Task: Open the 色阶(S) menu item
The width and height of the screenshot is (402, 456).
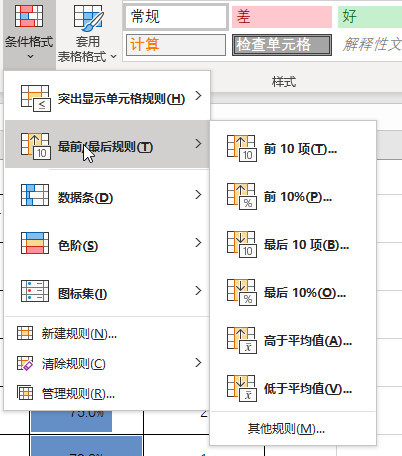Action: [107, 243]
